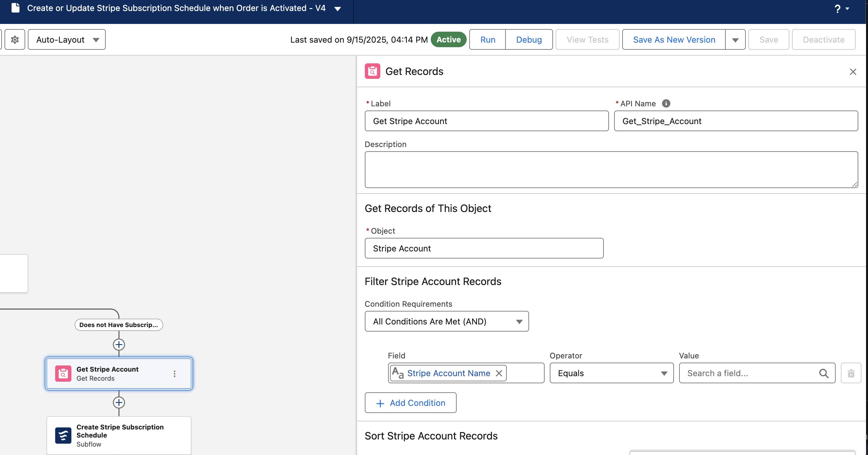This screenshot has height=455, width=868.
Task: Click the Create Stripe Subscription Schedule subflow icon
Action: click(63, 435)
